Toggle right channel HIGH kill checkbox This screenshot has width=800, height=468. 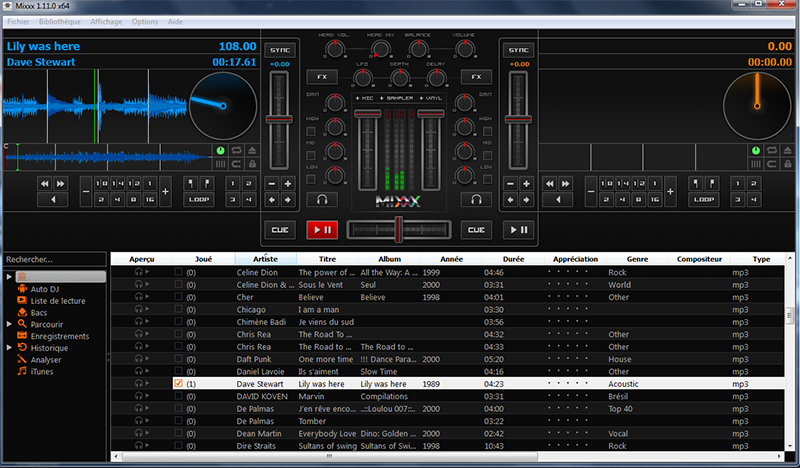[487, 131]
